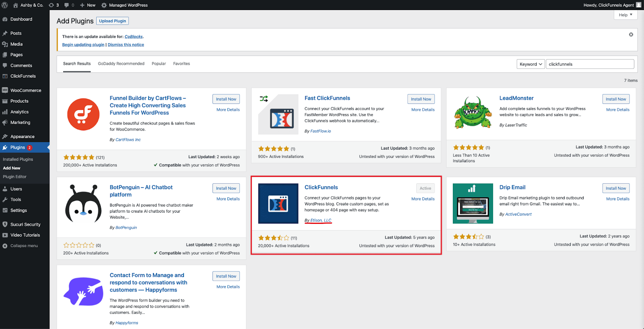Open the Plugin Editor submenu item

[x=14, y=177]
